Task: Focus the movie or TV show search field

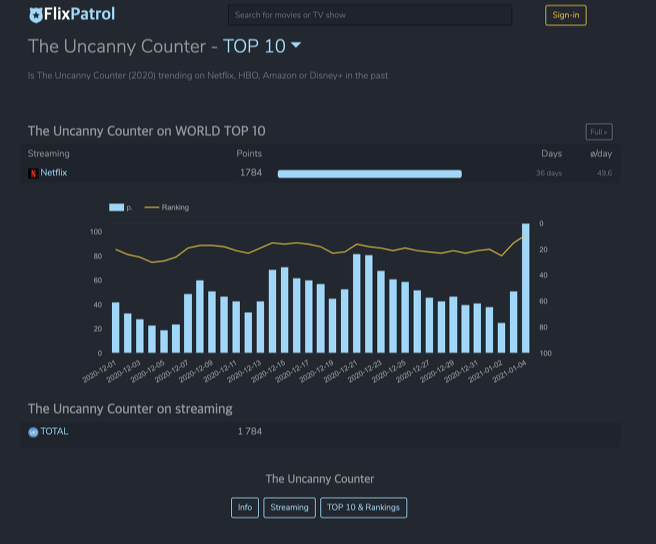Action: pos(370,15)
